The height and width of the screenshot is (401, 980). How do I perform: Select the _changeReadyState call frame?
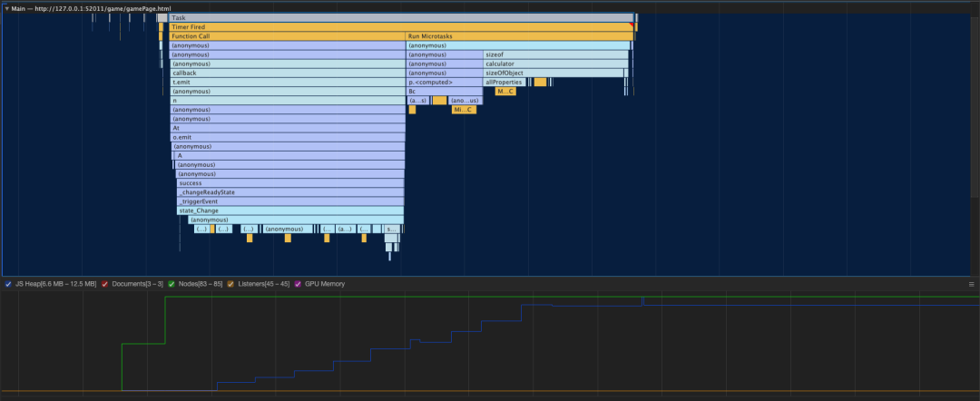289,192
